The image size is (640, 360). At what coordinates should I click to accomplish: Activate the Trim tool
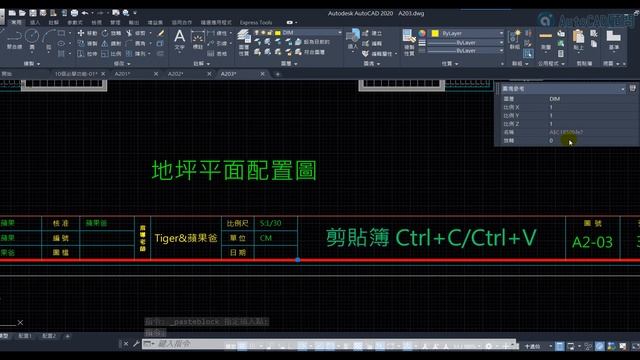pyautogui.click(x=136, y=33)
